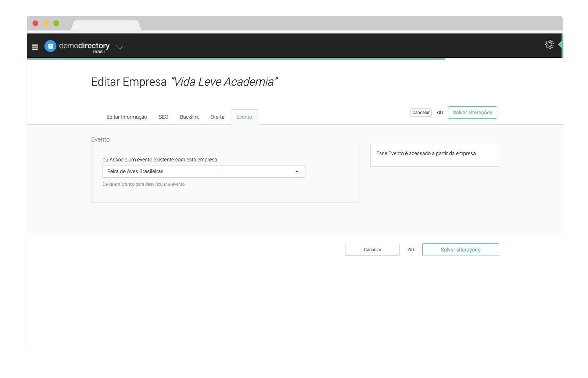Click the top Salvar alterações button
Image resolution: width=588 pixels, height=378 pixels.
coord(472,113)
